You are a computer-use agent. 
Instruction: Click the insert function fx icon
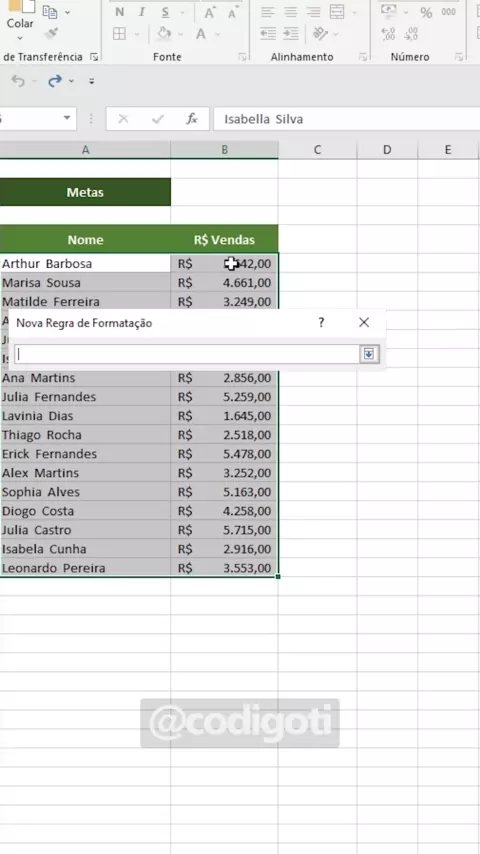[191, 119]
